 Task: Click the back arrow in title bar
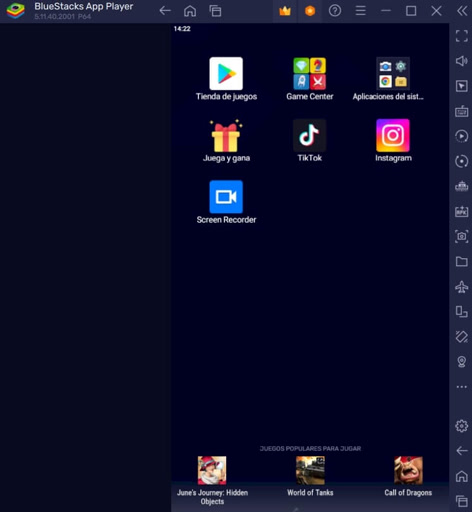pos(165,11)
